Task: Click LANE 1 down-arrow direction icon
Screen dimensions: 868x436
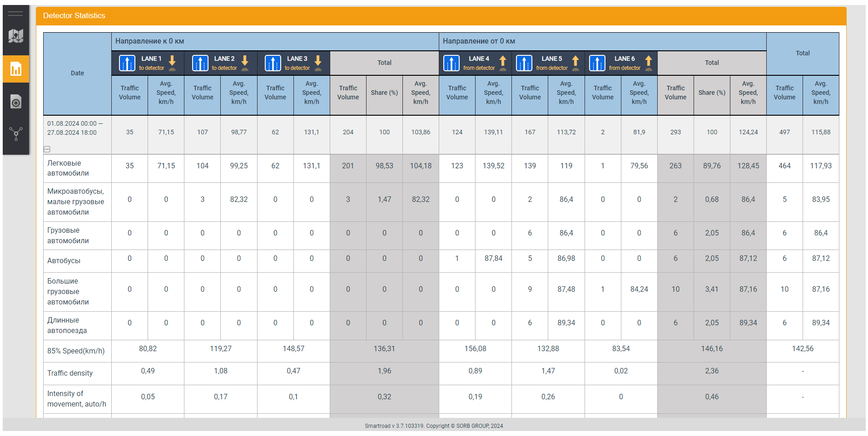Action: [x=172, y=63]
